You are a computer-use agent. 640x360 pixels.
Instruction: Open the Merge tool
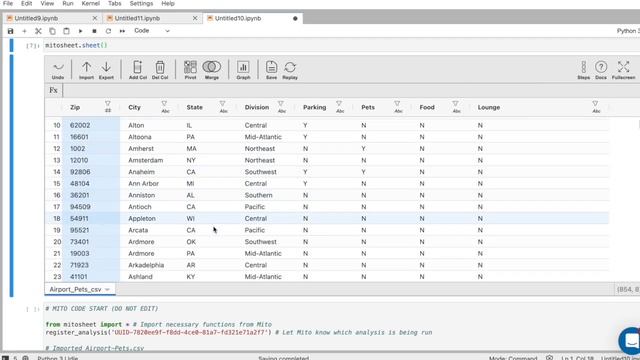pyautogui.click(x=211, y=70)
